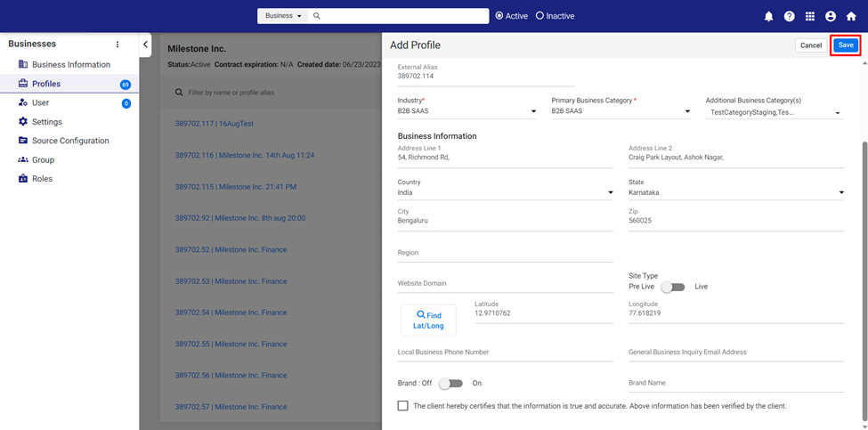Open the Businesses three-dot menu

click(x=118, y=45)
